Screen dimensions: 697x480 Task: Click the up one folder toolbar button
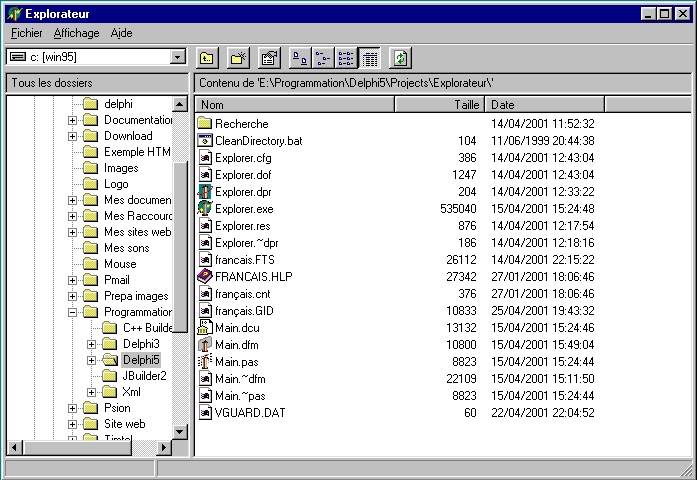coord(207,58)
